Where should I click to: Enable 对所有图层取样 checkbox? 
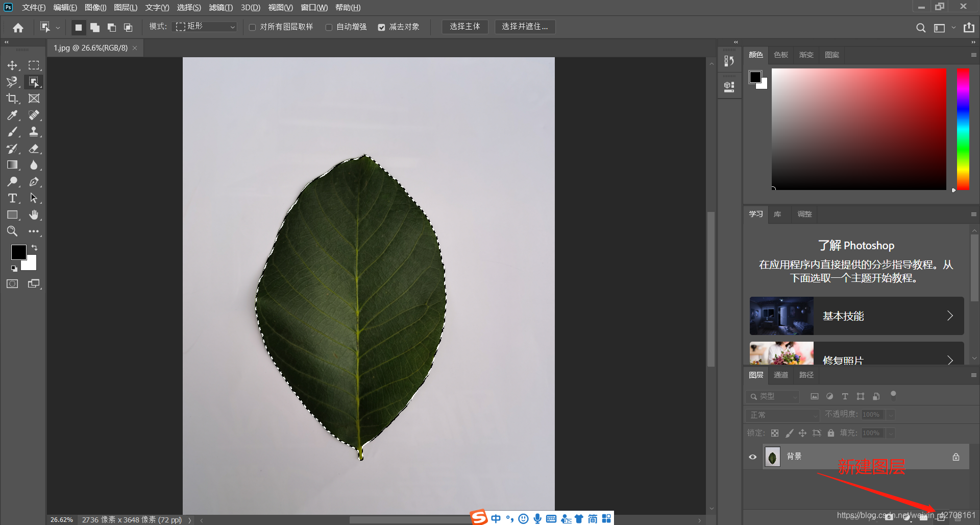pos(252,27)
